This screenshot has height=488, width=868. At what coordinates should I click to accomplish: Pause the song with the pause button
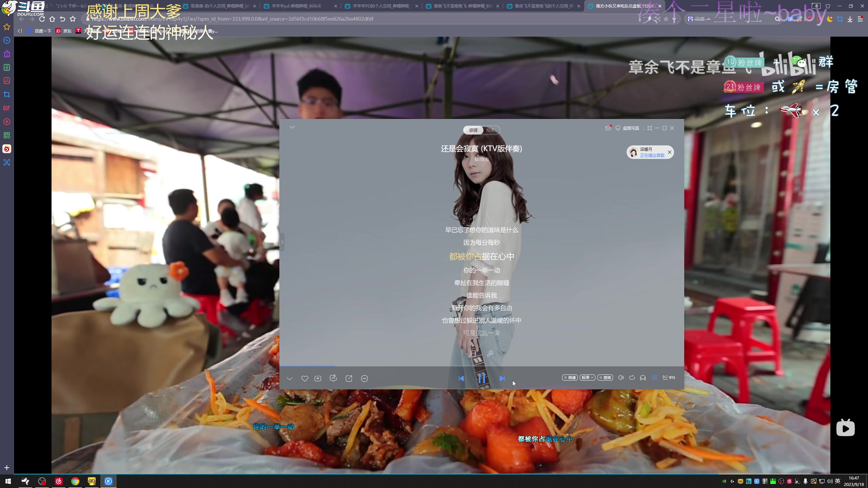coord(481,378)
